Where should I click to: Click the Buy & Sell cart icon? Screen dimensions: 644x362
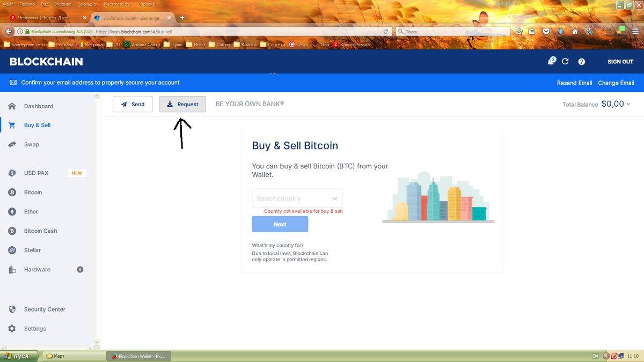point(12,125)
